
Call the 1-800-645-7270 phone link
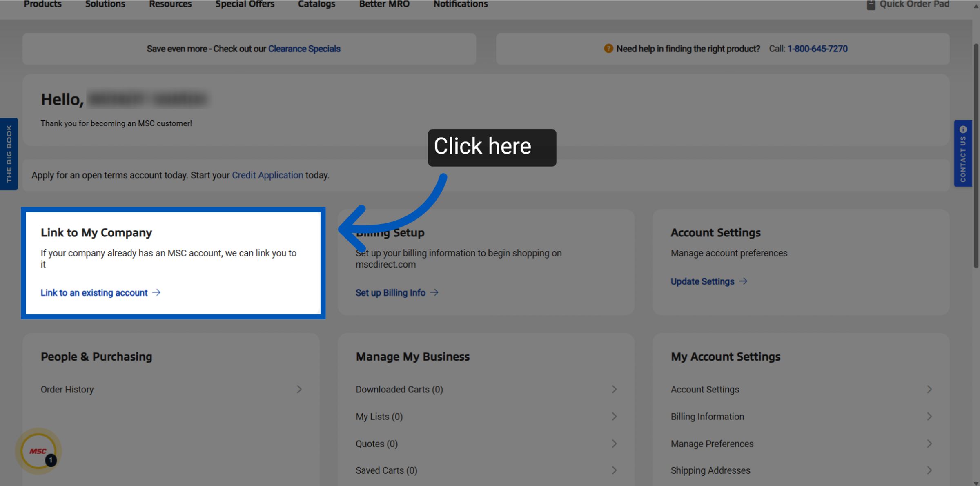coord(817,49)
